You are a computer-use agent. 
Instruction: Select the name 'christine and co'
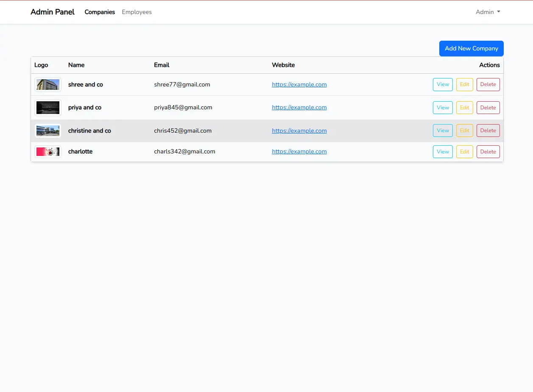tap(89, 131)
